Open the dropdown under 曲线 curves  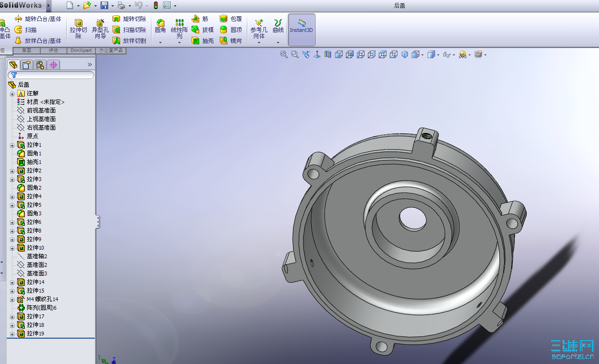click(x=278, y=42)
